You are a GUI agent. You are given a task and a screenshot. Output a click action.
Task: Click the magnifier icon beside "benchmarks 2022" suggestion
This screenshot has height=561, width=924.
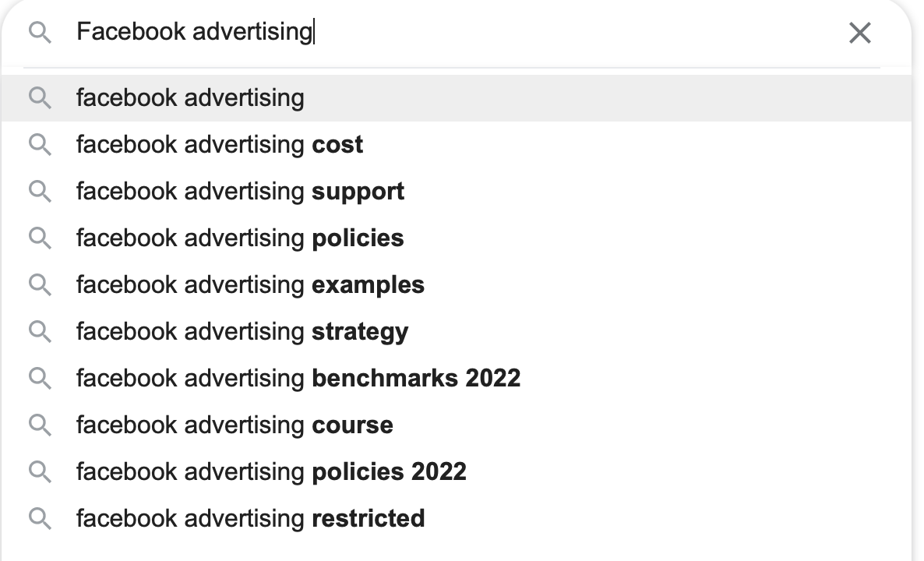[x=40, y=379]
